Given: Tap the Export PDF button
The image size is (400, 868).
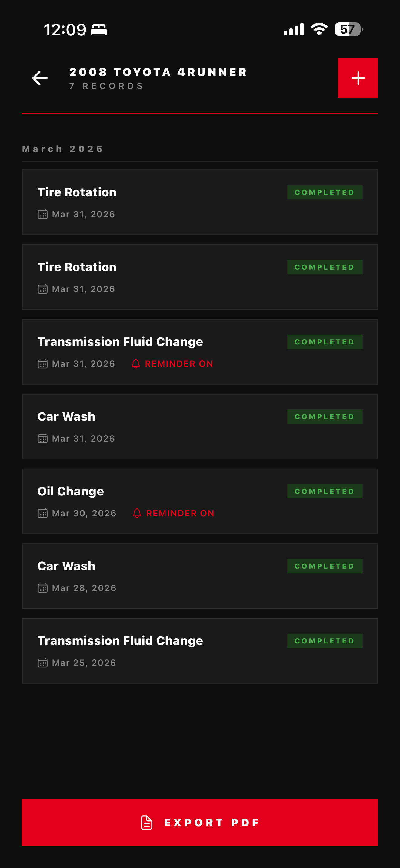Looking at the screenshot, I should [x=200, y=823].
